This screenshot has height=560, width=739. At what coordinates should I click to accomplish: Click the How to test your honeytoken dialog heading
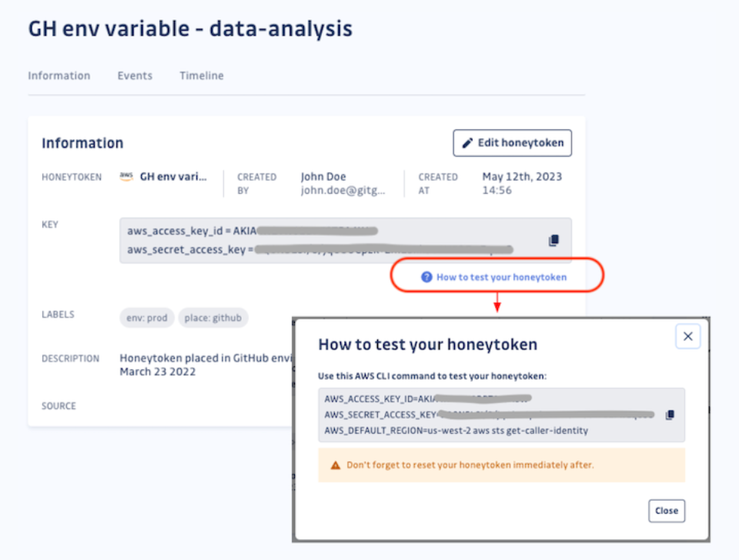(427, 345)
